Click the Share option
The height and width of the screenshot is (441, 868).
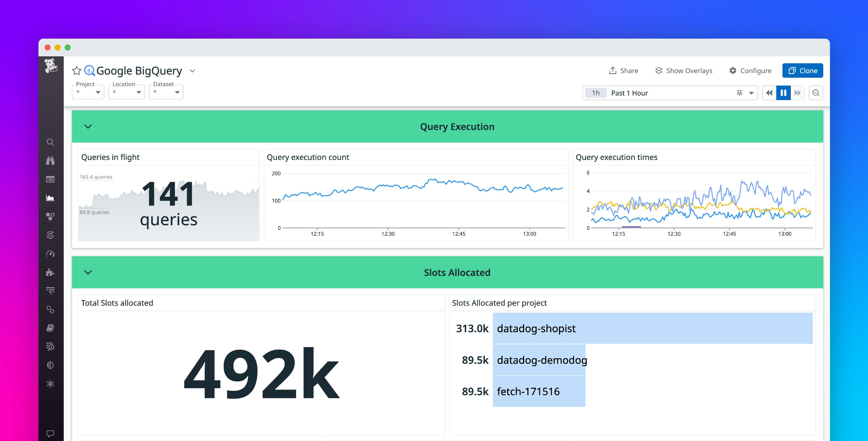[x=623, y=70]
